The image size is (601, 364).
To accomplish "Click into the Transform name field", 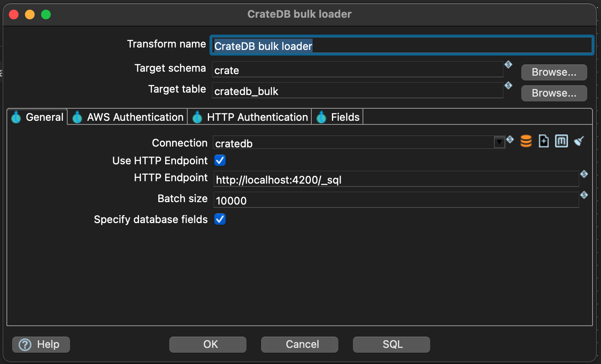I will tap(402, 45).
